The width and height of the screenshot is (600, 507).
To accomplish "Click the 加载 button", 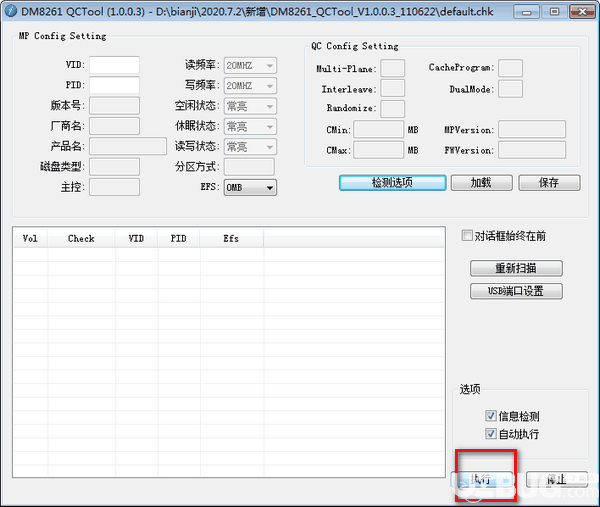I will (481, 183).
